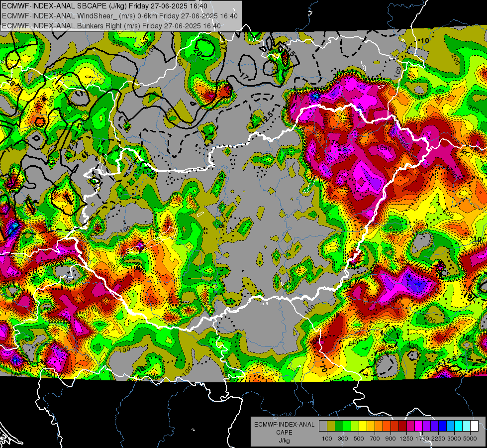The height and width of the screenshot is (448, 487).
Task: Select the brick red swatch right of 900
Action: [x=395, y=426]
